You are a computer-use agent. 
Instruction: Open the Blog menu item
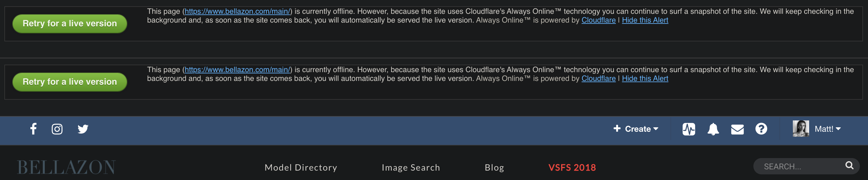(494, 167)
